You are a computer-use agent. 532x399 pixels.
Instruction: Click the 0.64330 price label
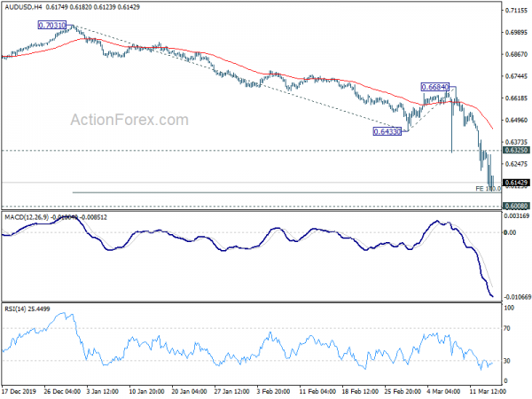[x=387, y=131]
